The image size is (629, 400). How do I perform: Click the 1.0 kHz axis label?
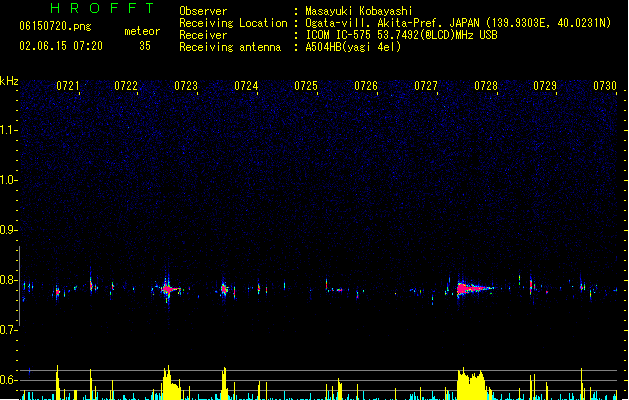coord(8,180)
